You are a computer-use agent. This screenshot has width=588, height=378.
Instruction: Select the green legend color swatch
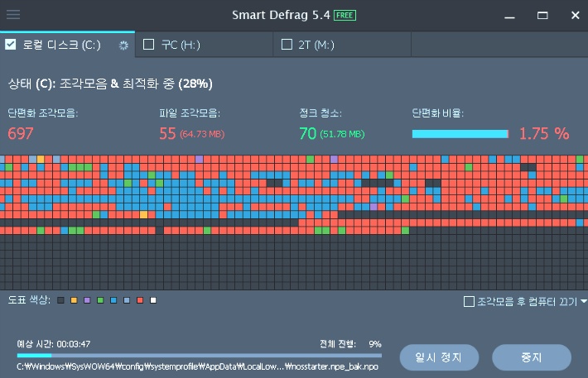100,300
